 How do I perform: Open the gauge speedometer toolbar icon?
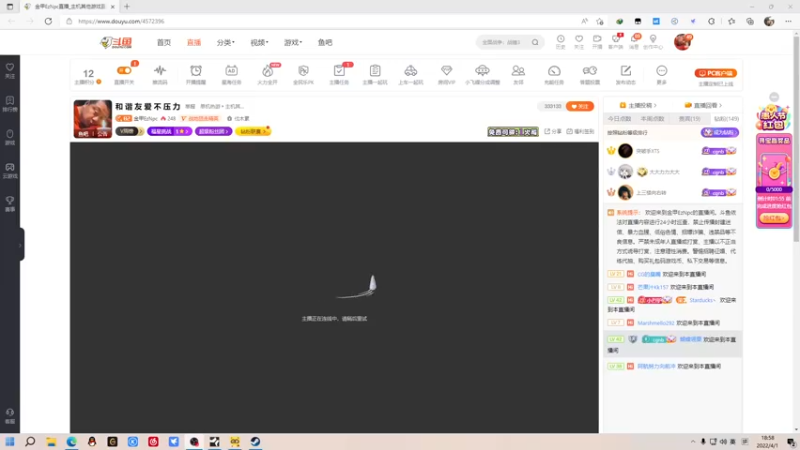(554, 70)
